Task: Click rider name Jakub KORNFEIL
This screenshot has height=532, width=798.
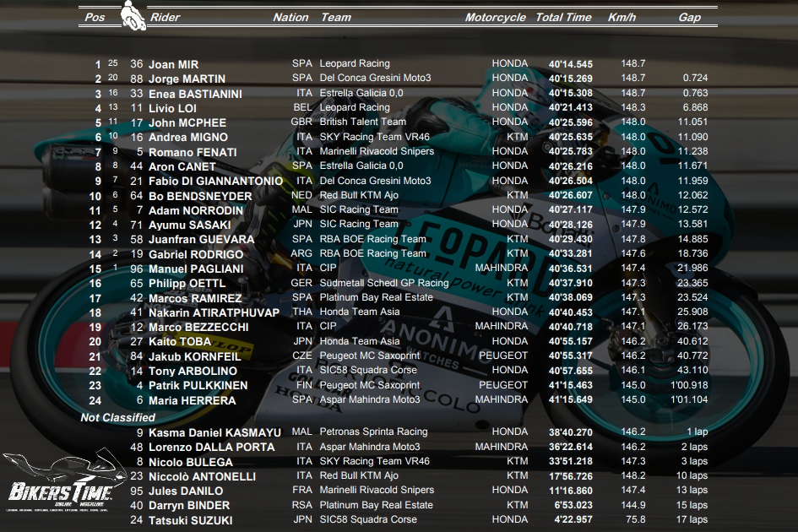Action: pyautogui.click(x=194, y=357)
